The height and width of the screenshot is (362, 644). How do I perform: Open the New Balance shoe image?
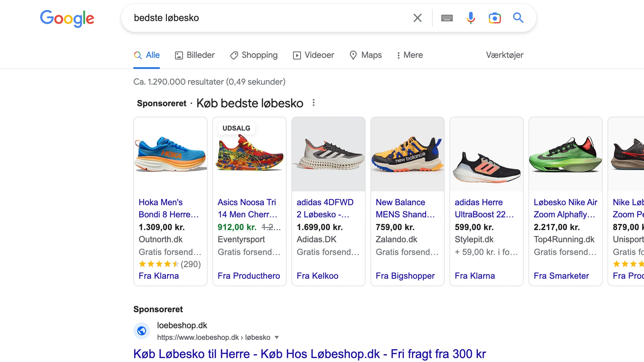click(408, 154)
